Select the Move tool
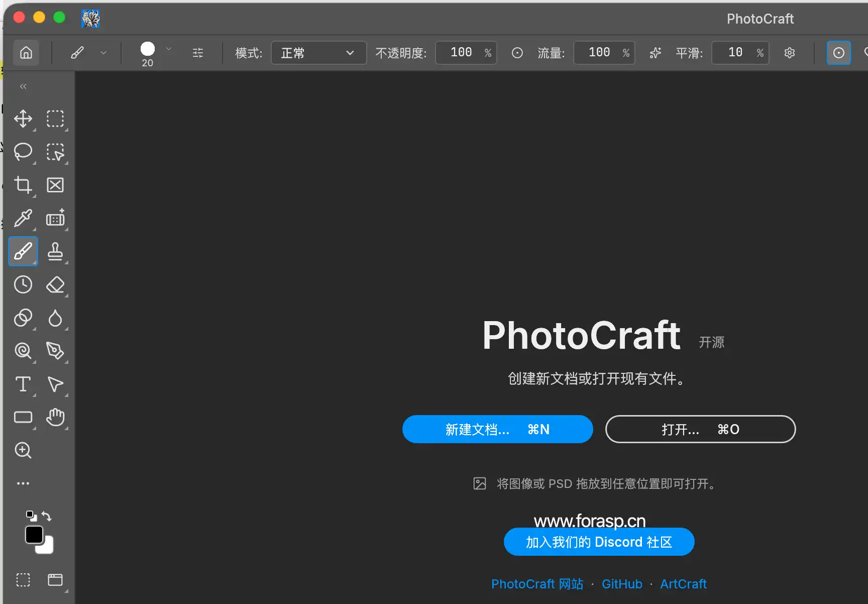 pos(23,119)
